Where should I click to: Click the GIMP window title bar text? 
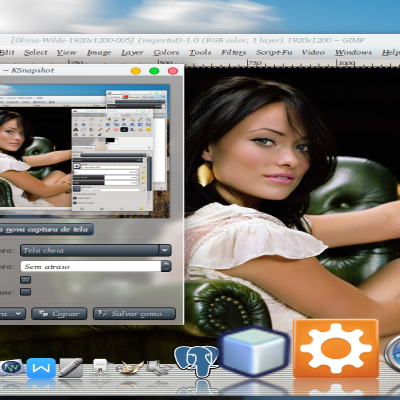coord(188,40)
